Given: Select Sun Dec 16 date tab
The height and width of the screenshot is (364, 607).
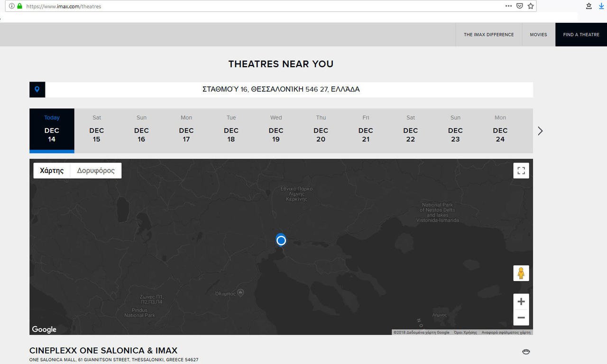Looking at the screenshot, I should (x=141, y=130).
